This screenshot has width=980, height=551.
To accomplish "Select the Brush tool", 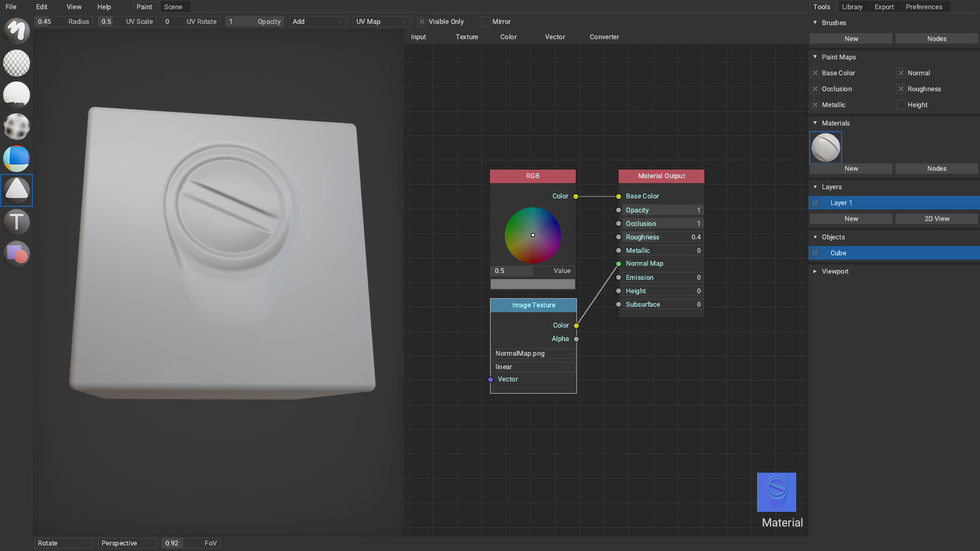I will pyautogui.click(x=16, y=31).
